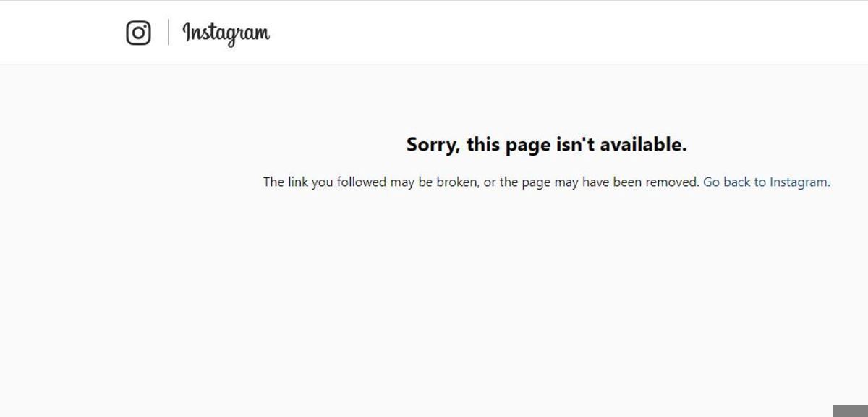
Task: Click the Instagram camera glyph logo
Action: pos(138,33)
